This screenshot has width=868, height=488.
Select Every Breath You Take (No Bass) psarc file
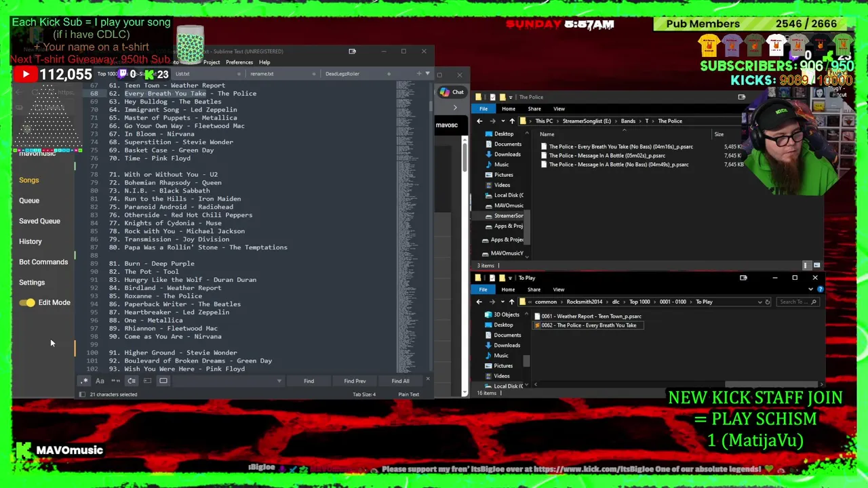click(x=616, y=147)
